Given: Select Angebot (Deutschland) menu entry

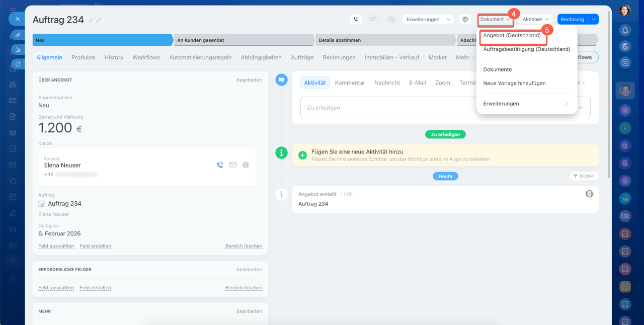Looking at the screenshot, I should [x=512, y=36].
